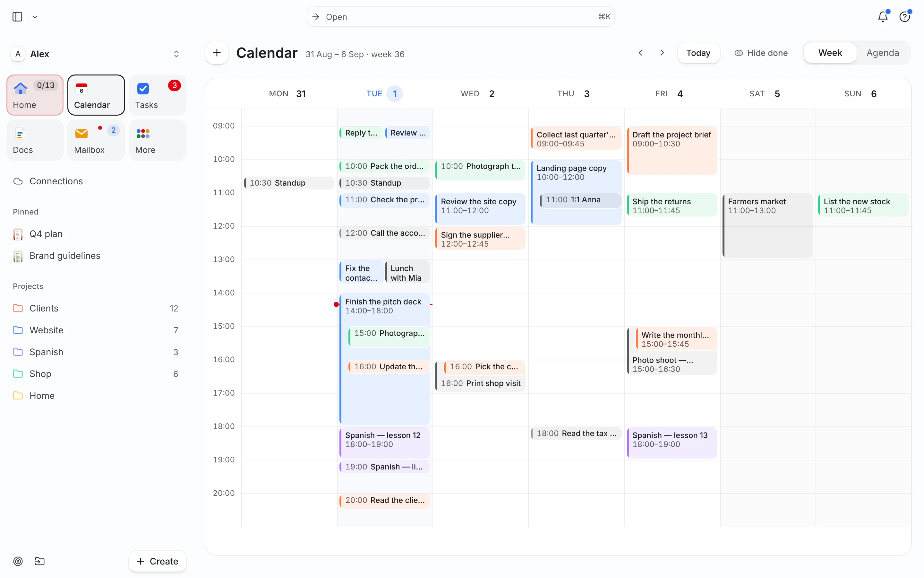924x578 pixels.
Task: Open the Shop project folder
Action: [96, 374]
